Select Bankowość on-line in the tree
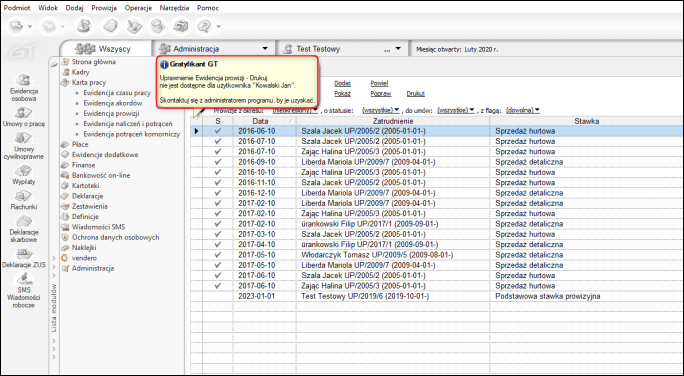Viewport: 684px width, 376px height. coord(101,175)
